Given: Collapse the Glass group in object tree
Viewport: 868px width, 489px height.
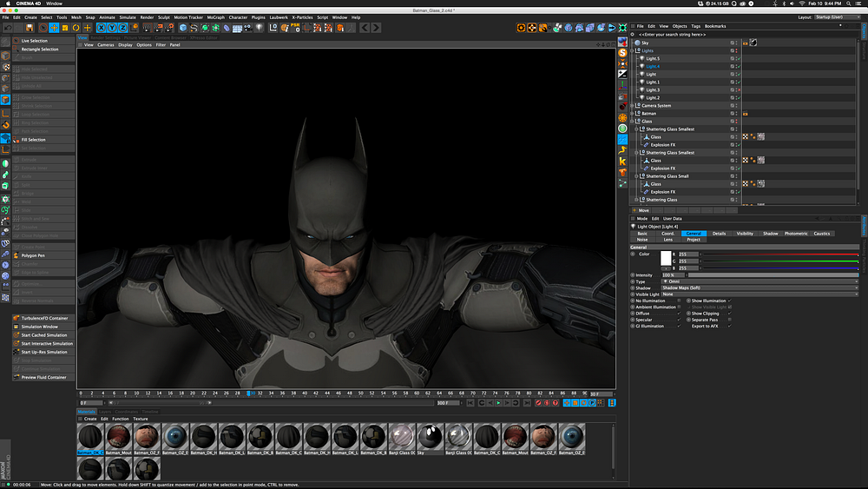Looking at the screenshot, I should coord(633,122).
